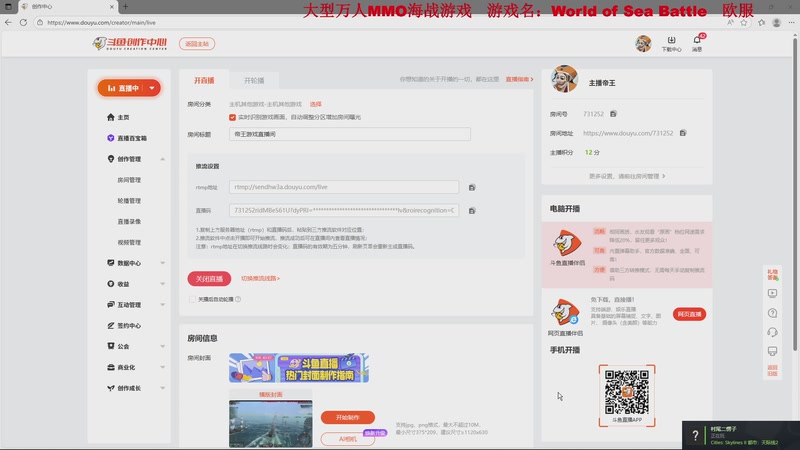Click the page vertical scrollbar
The height and width of the screenshot is (450, 800).
(x=794, y=194)
